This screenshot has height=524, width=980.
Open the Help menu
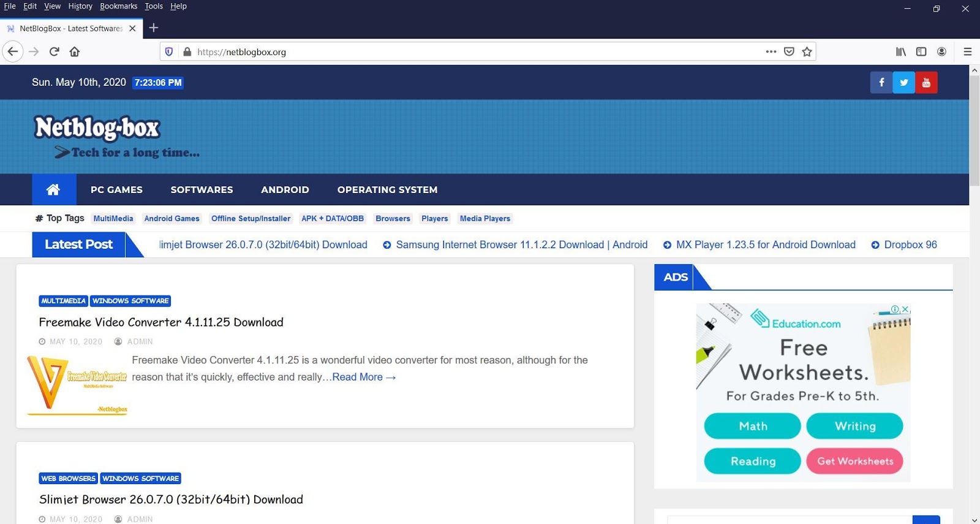178,6
